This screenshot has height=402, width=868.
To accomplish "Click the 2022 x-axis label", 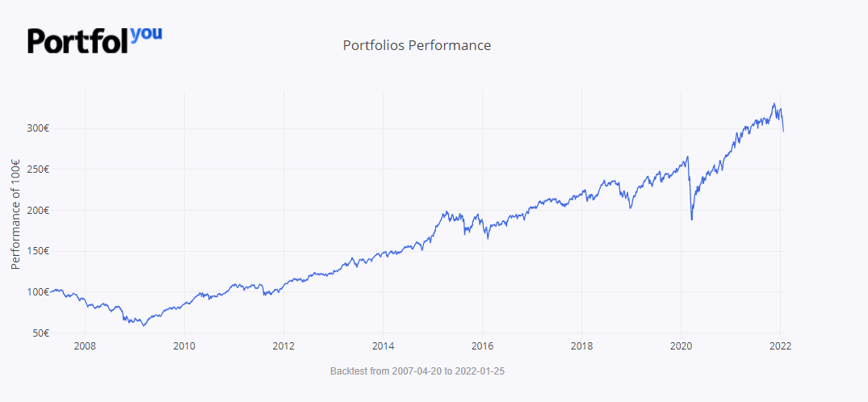I will click(780, 346).
